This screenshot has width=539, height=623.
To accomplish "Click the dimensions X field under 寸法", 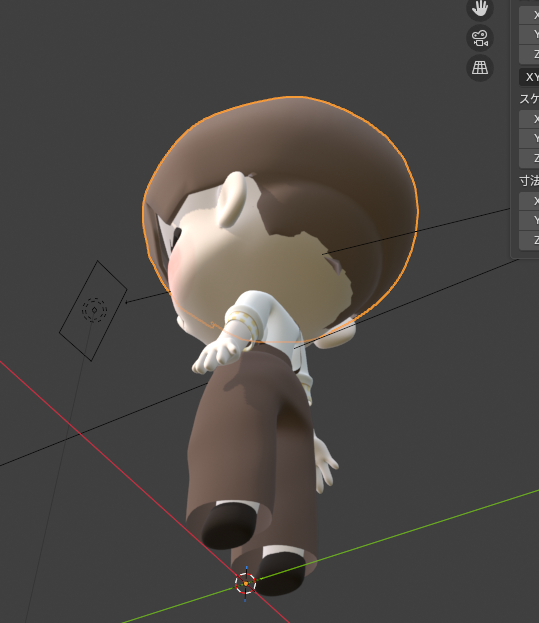I will point(529,201).
